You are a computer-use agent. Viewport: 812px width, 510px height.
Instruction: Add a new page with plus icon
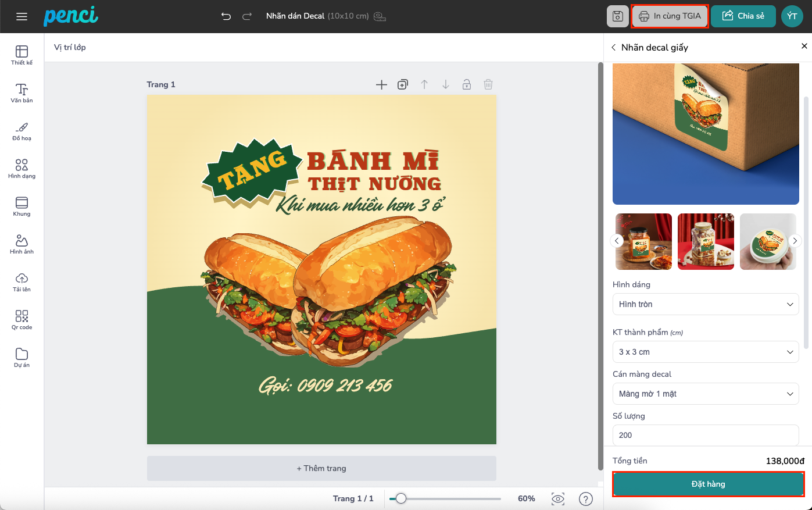pos(381,85)
